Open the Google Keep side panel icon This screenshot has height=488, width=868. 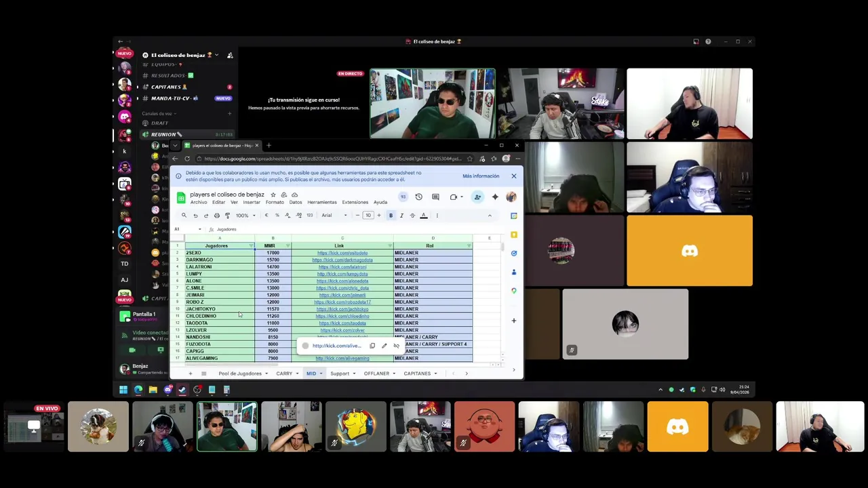pos(514,235)
